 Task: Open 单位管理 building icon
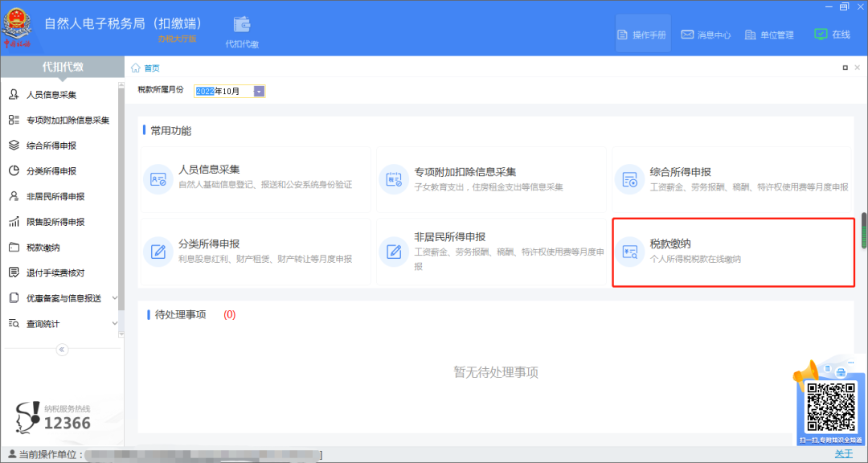pos(750,35)
